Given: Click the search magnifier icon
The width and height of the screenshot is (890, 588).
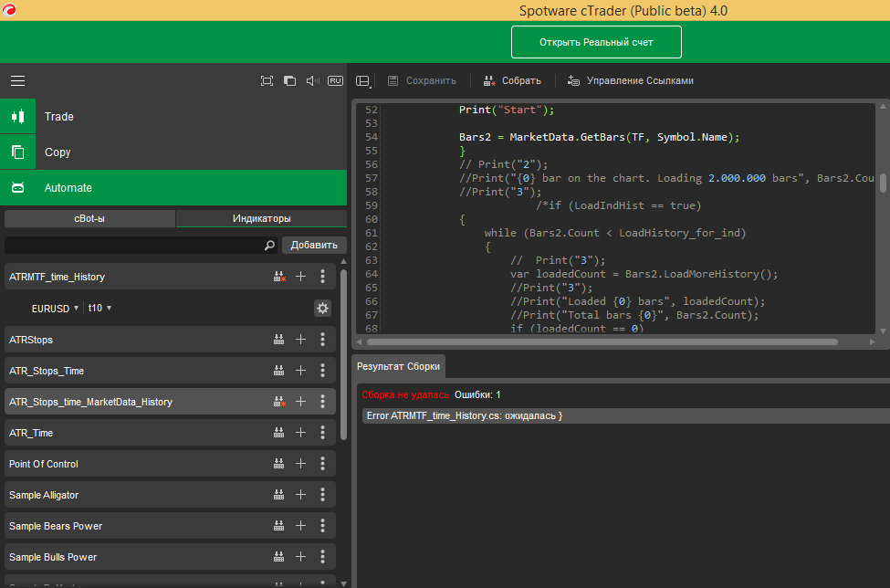Looking at the screenshot, I should coord(269,246).
